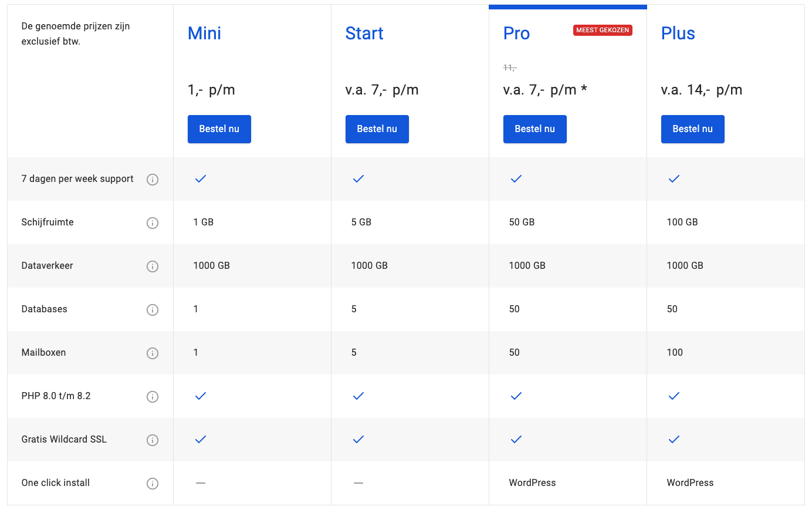Viewport: 812px width, 513px height.
Task: Show the Dataverkeer info icon tooltip
Action: [x=153, y=266]
